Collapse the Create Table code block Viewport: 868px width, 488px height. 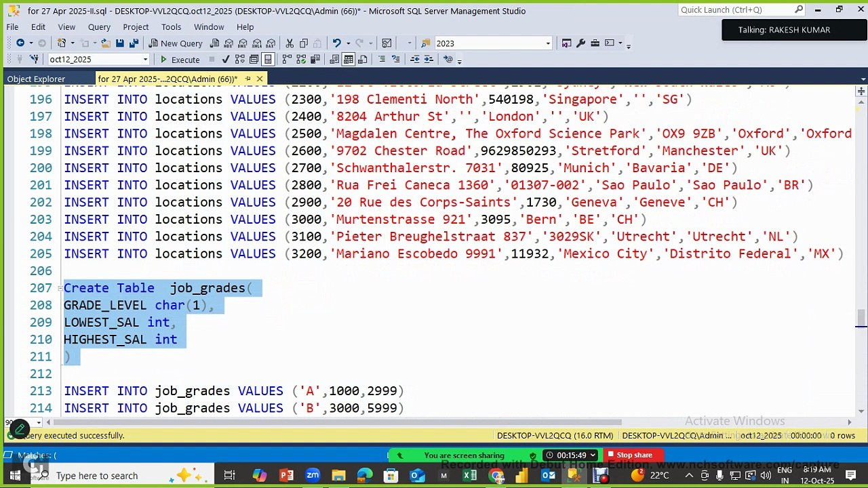tap(60, 288)
